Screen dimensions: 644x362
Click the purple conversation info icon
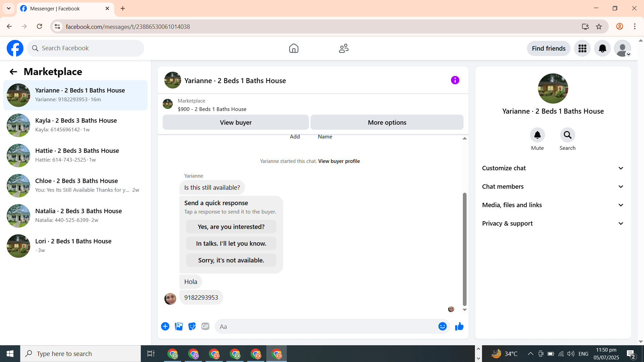(x=455, y=80)
